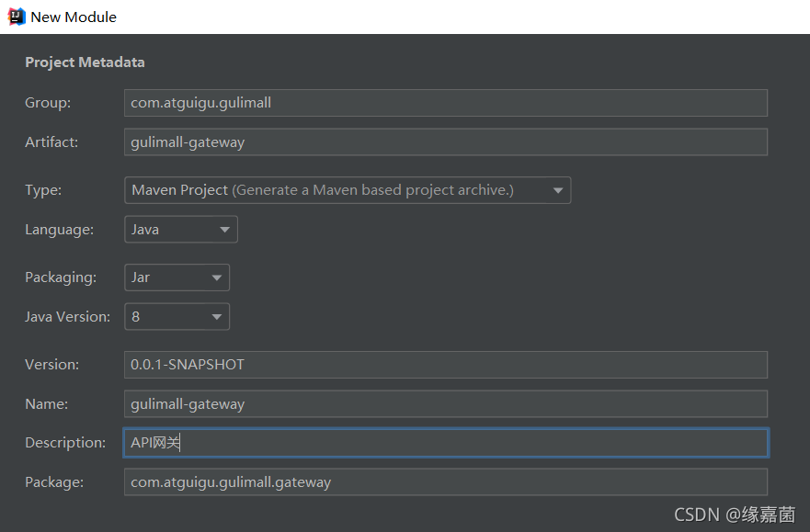
Task: Click the Package: label
Action: [x=54, y=482]
